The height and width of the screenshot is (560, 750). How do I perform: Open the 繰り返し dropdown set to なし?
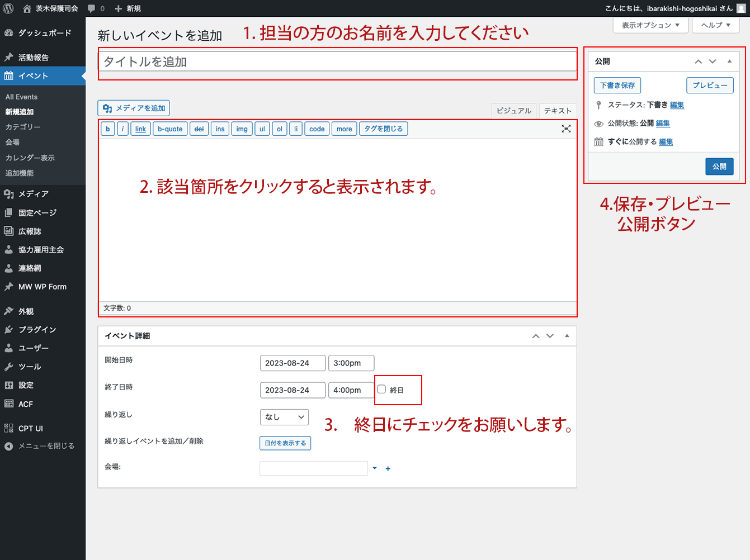(x=284, y=417)
